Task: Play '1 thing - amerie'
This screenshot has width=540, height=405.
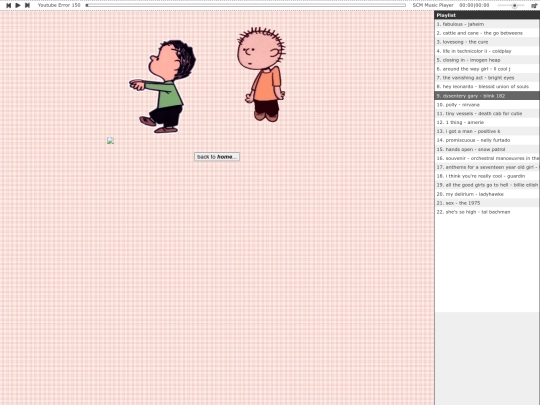Action: [487, 123]
